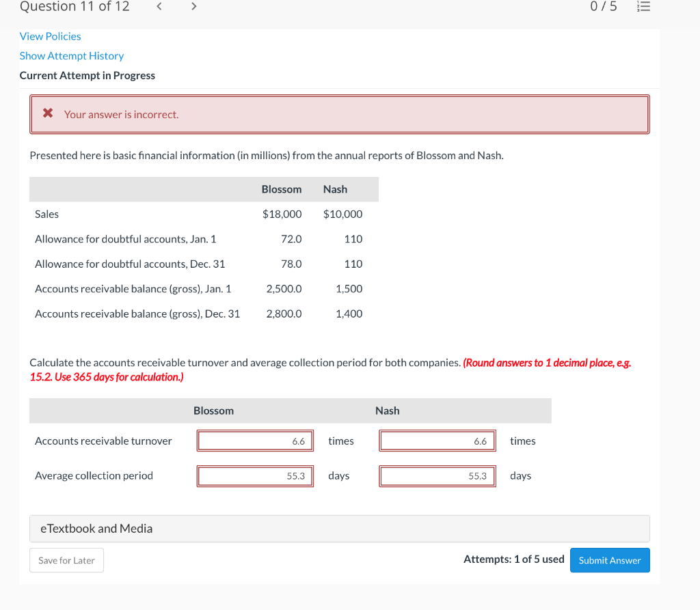
Task: Select Accounts receivable turnover row label
Action: (104, 441)
